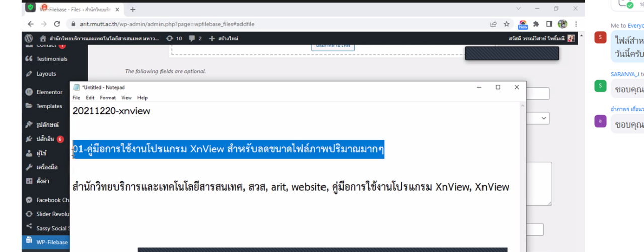Open the tab search chevron in Chrome

pyautogui.click(x=518, y=9)
